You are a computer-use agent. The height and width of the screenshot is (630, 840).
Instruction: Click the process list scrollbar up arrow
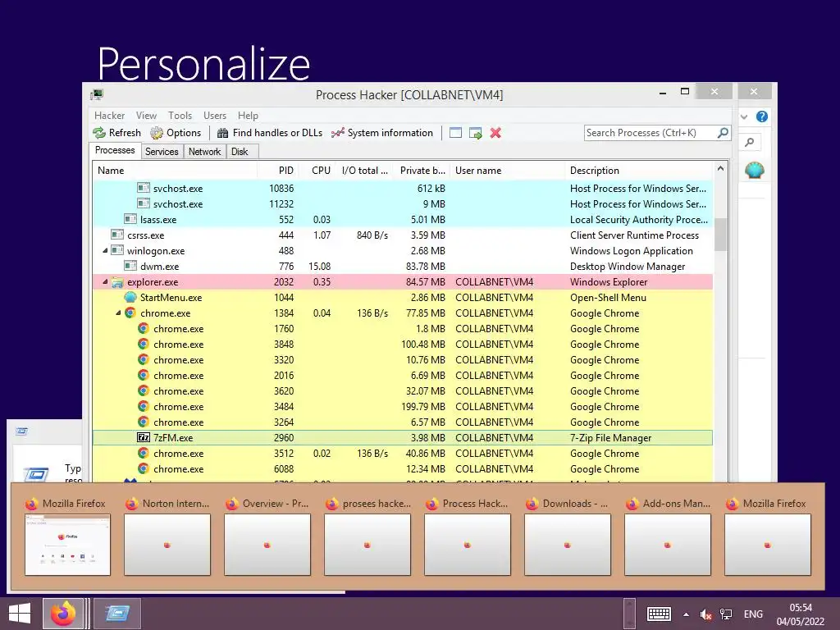coord(720,169)
